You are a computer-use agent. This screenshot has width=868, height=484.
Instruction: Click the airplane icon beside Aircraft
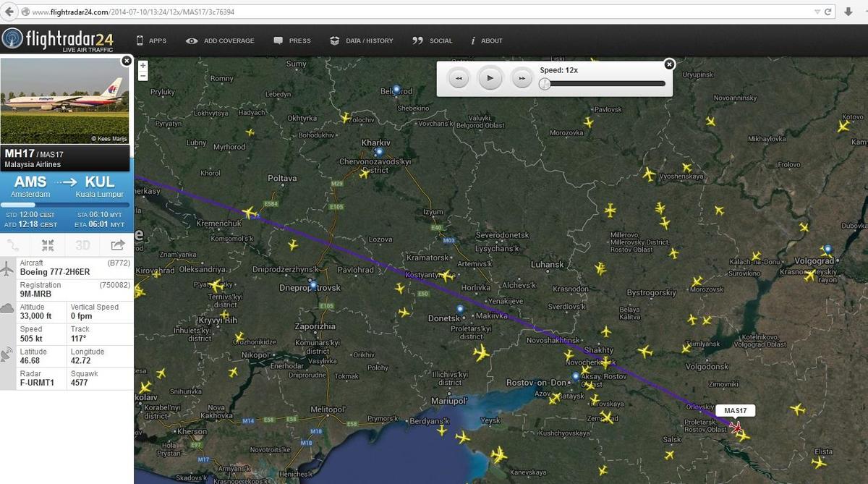(7, 269)
